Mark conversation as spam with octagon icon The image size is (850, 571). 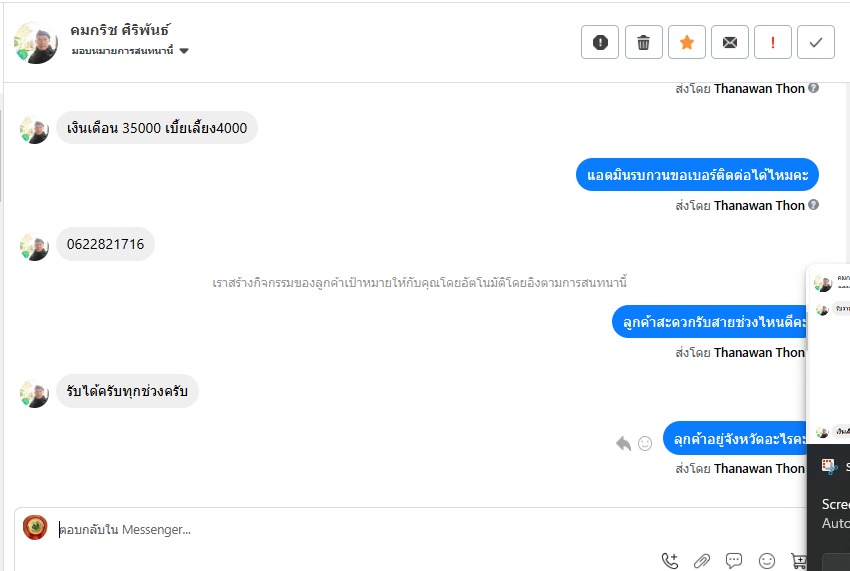click(x=600, y=42)
